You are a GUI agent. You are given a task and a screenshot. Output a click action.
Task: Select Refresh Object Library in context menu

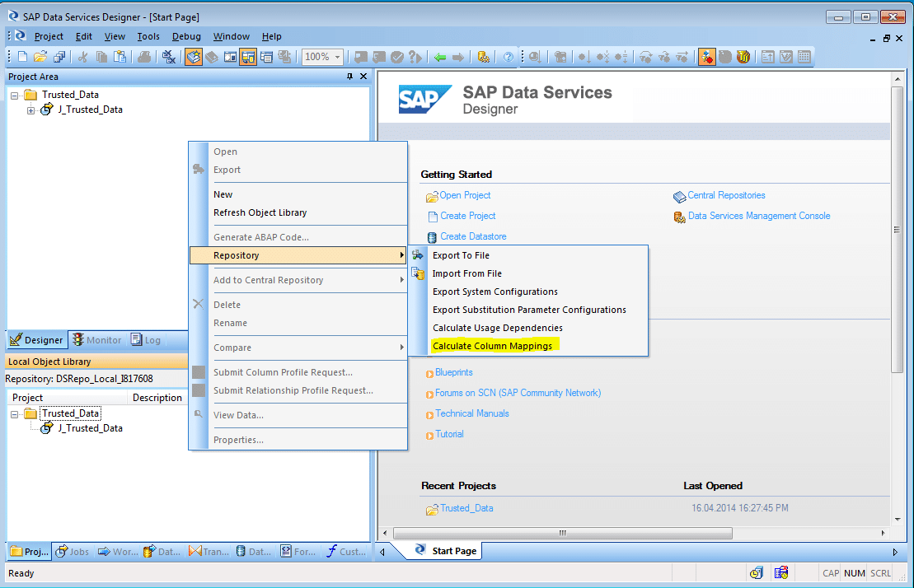tap(260, 212)
